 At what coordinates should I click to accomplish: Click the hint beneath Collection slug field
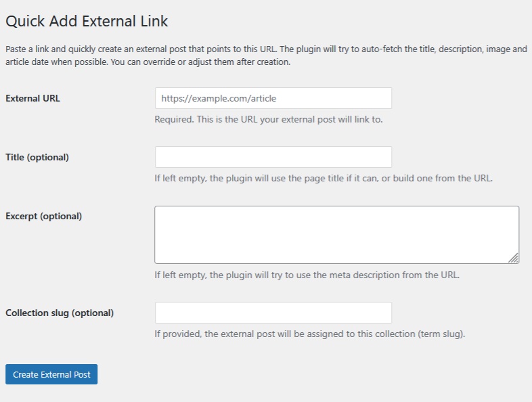click(310, 334)
